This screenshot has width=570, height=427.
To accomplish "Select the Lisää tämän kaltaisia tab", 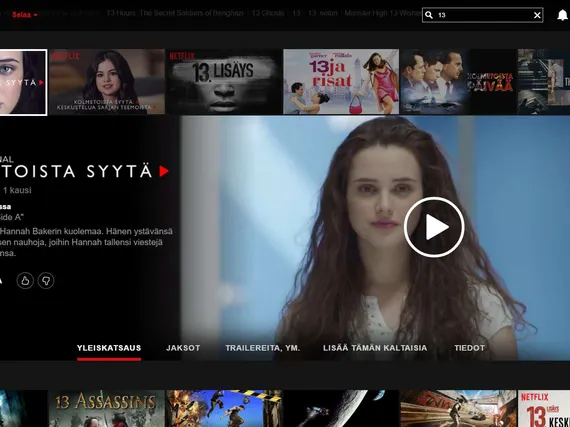I will pyautogui.click(x=375, y=348).
